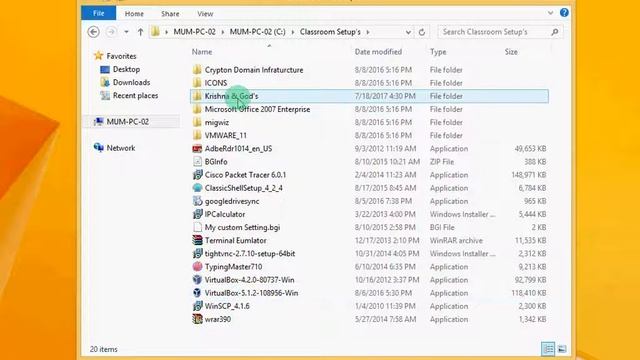
Task: Select the tightvnc-2.7.10-setup-64bit icon
Action: pyautogui.click(x=197, y=253)
